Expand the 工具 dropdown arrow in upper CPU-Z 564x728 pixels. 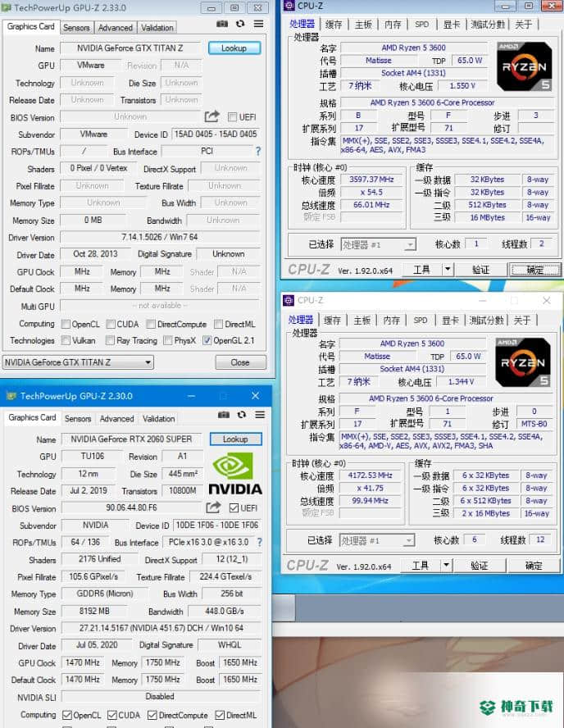(x=447, y=269)
